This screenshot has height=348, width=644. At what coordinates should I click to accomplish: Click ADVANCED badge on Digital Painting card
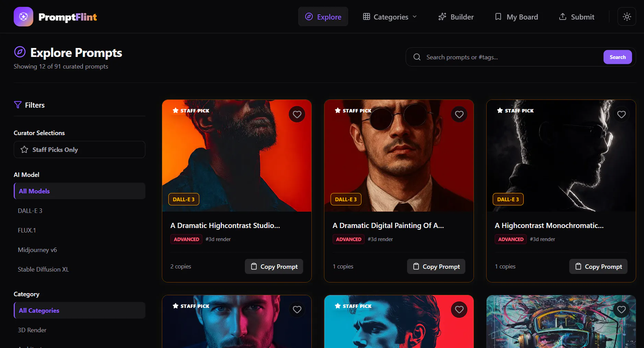349,239
